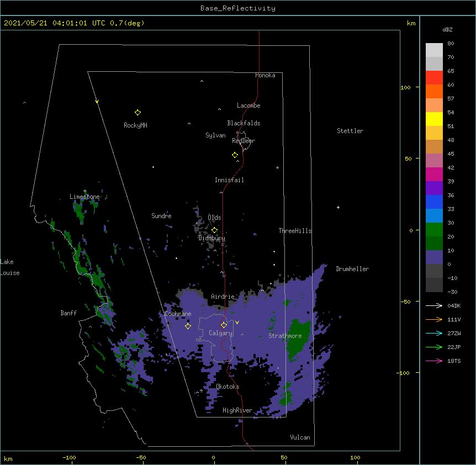This screenshot has width=476, height=465.
Task: Pick the bright green 30 dBZ swatch
Action: [434, 230]
